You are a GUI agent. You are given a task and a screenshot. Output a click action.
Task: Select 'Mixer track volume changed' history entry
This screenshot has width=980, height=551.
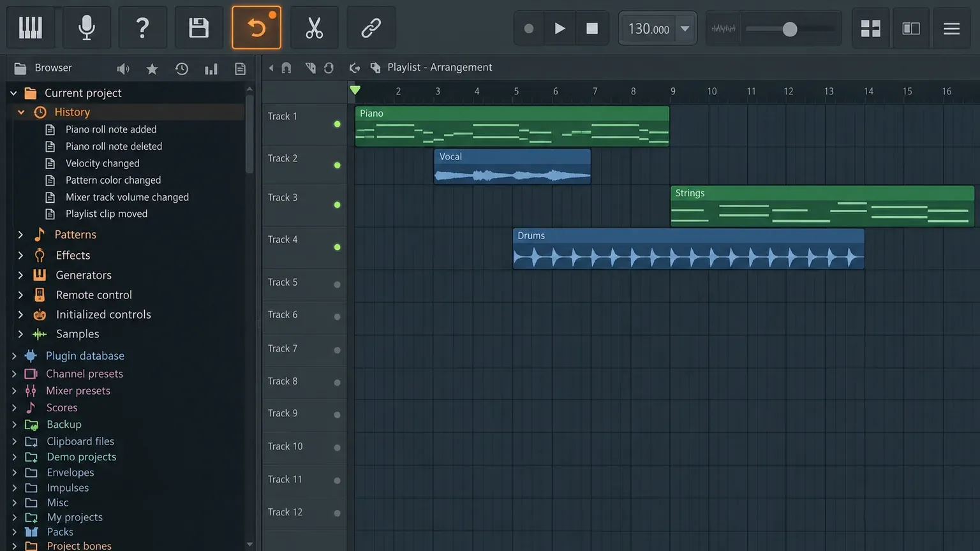[x=126, y=197]
